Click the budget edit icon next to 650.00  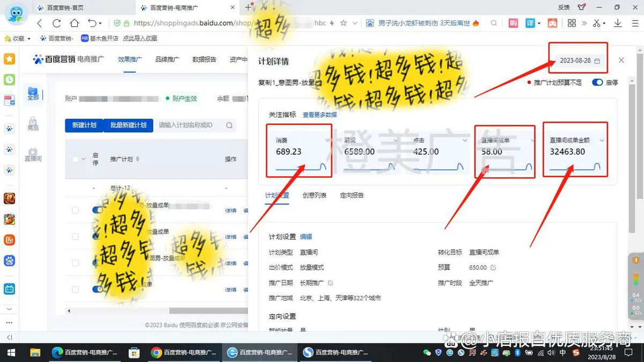[x=493, y=267]
